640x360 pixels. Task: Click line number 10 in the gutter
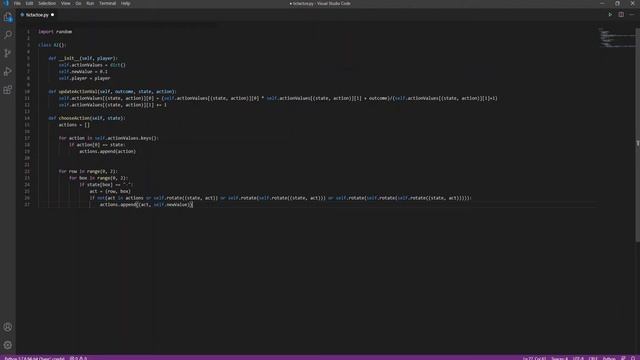click(x=27, y=91)
